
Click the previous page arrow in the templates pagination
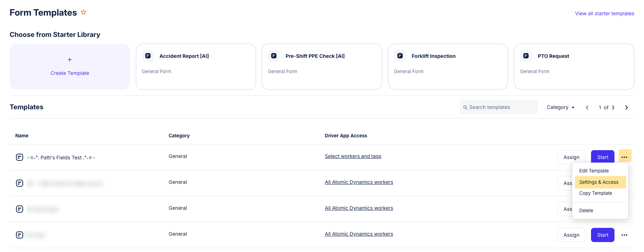click(x=587, y=107)
